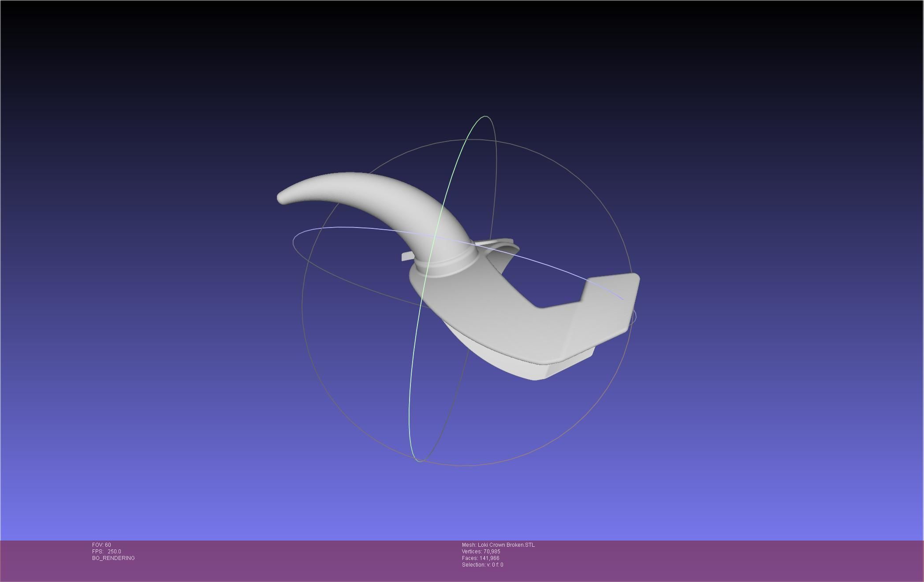The width and height of the screenshot is (924, 582).
Task: Click the 'Mesh: Loki Crown Broken.STL' text
Action: [x=498, y=545]
